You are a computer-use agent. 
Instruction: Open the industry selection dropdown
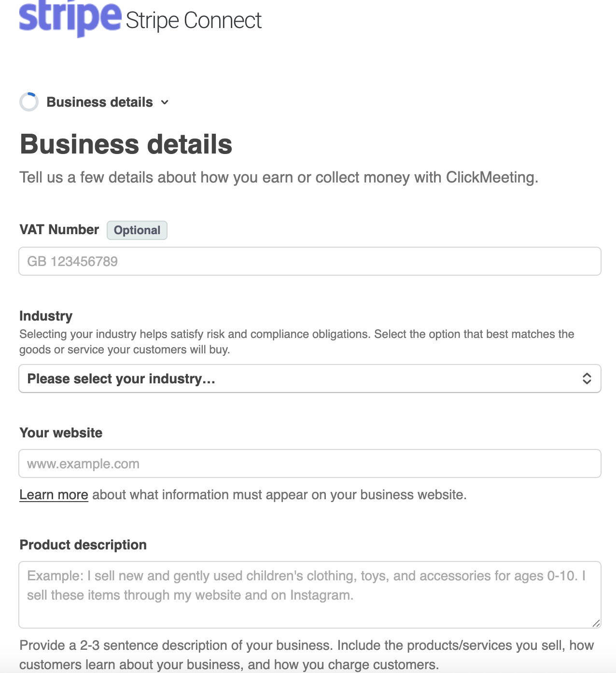[310, 379]
